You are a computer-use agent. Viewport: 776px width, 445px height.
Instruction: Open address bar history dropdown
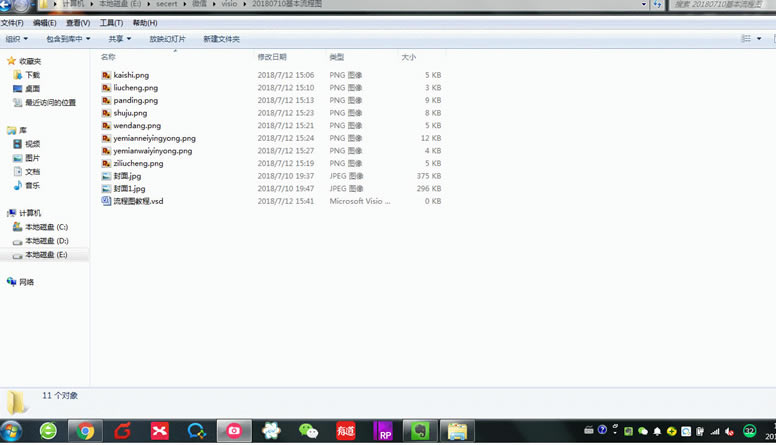pyautogui.click(x=644, y=4)
